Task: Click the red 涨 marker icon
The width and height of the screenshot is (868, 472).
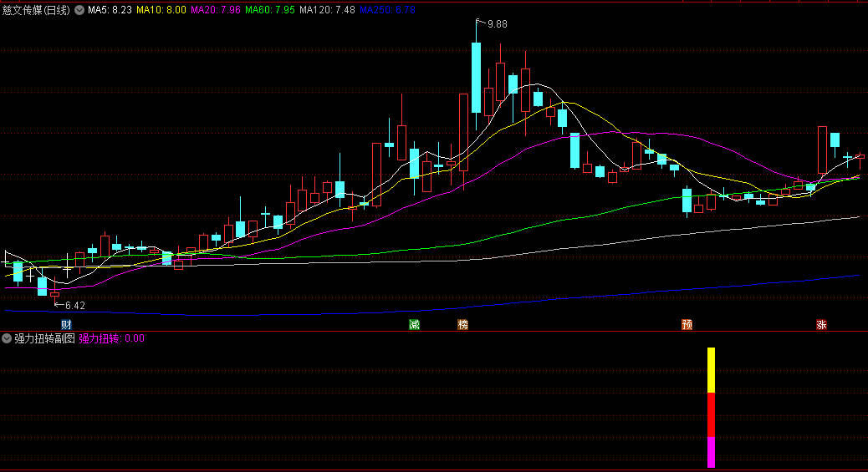Action: (821, 324)
